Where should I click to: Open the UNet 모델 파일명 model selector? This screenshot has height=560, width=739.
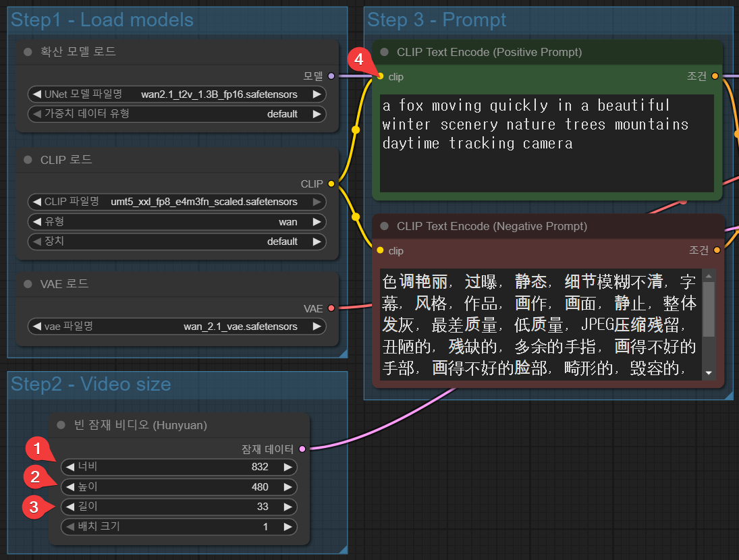tap(177, 94)
